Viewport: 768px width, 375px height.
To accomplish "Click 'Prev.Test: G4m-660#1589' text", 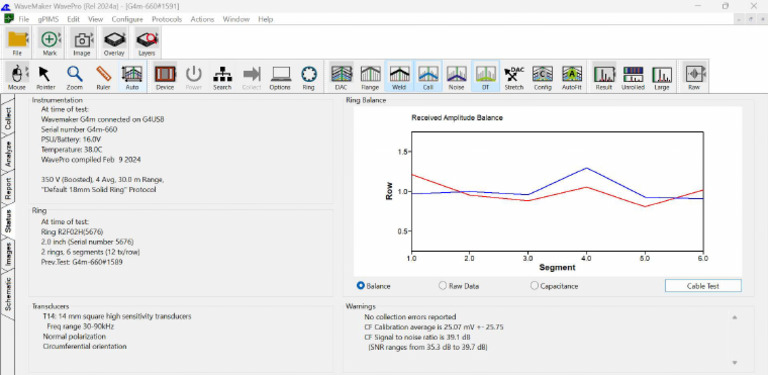I will pyautogui.click(x=82, y=262).
